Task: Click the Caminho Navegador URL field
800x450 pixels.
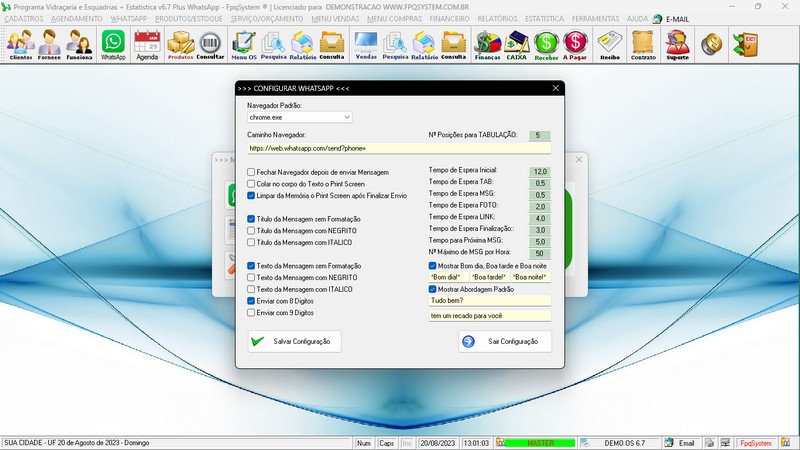Action: 399,148
